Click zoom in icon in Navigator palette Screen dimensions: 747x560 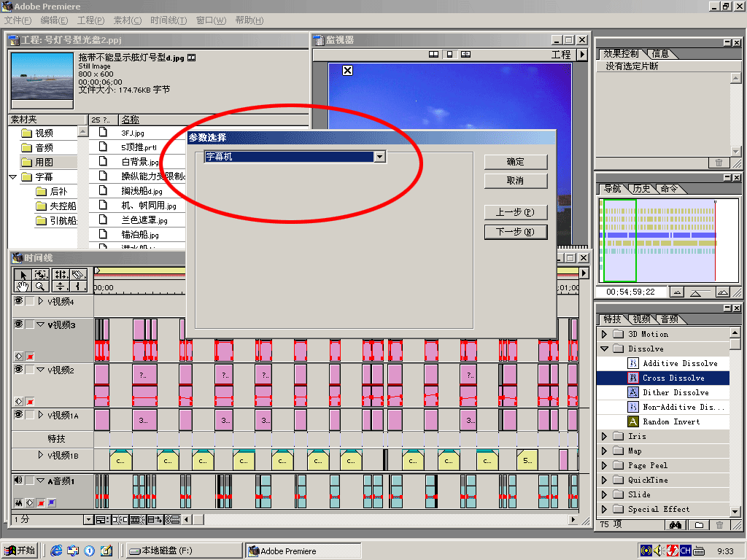(x=723, y=292)
